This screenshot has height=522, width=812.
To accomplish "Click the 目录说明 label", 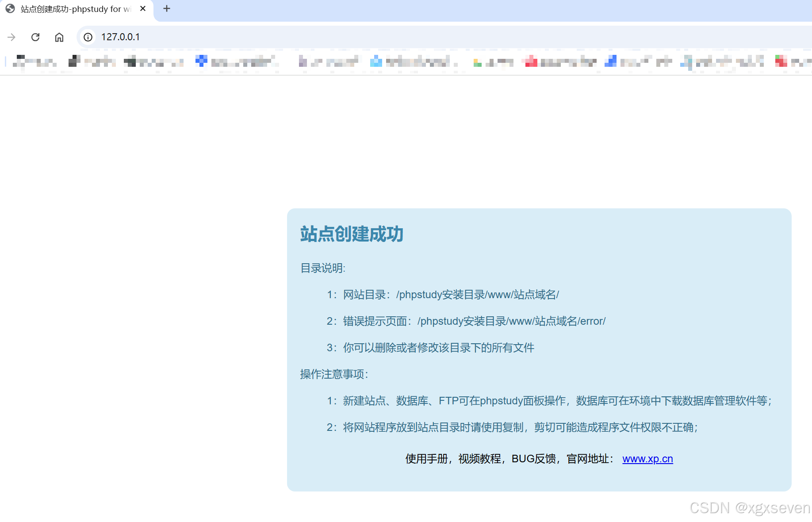I will click(323, 268).
